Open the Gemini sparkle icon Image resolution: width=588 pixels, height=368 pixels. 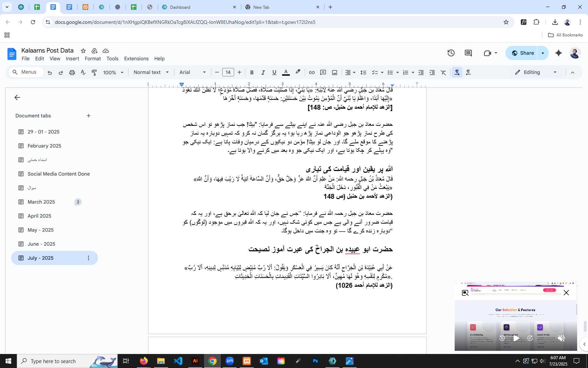coord(559,53)
